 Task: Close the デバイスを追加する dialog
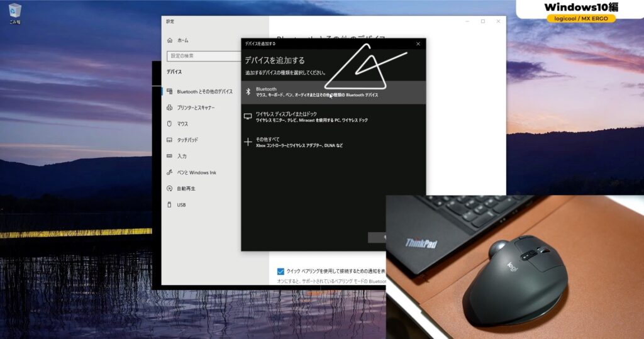click(418, 43)
